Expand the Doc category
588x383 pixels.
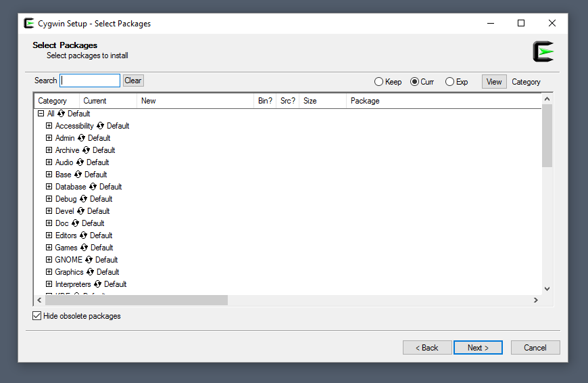[x=49, y=223]
